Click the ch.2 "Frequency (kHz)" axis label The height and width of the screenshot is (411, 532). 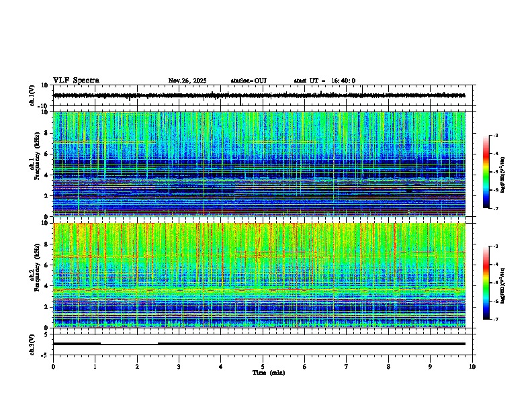coord(37,267)
